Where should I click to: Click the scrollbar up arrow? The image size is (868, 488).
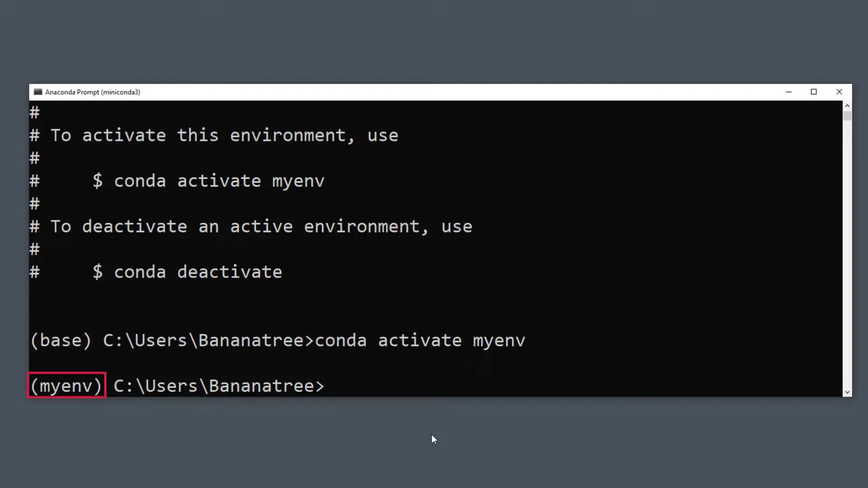click(x=846, y=105)
